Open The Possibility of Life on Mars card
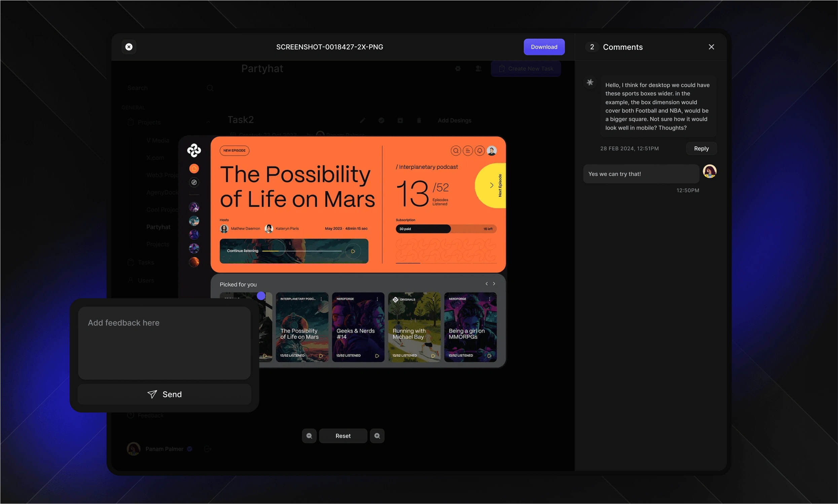The height and width of the screenshot is (504, 838). click(x=301, y=327)
